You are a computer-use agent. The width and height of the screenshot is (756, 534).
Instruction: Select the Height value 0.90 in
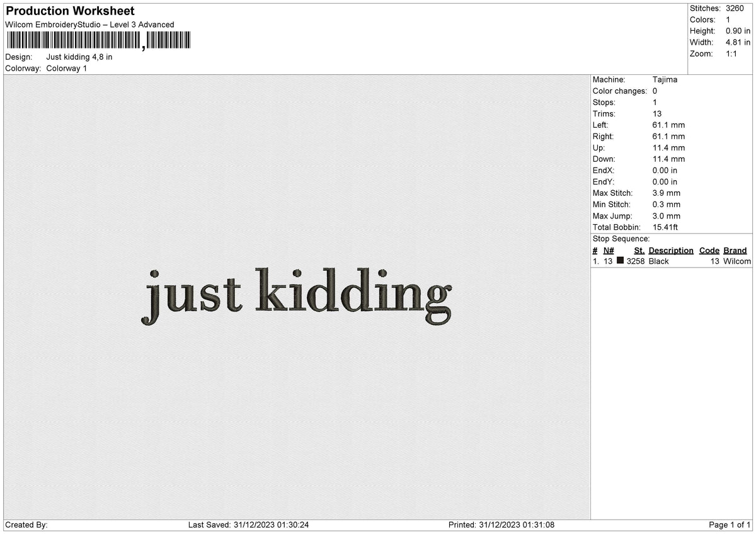coord(738,31)
